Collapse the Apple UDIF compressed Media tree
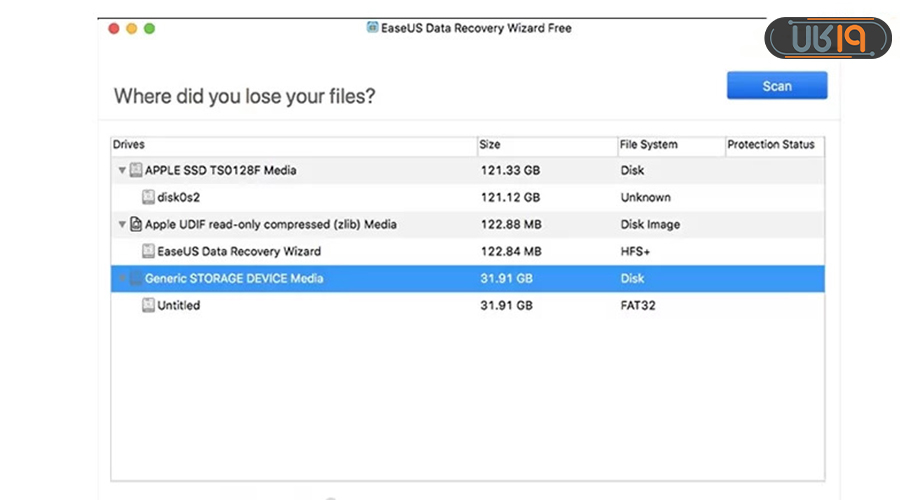 click(x=122, y=225)
